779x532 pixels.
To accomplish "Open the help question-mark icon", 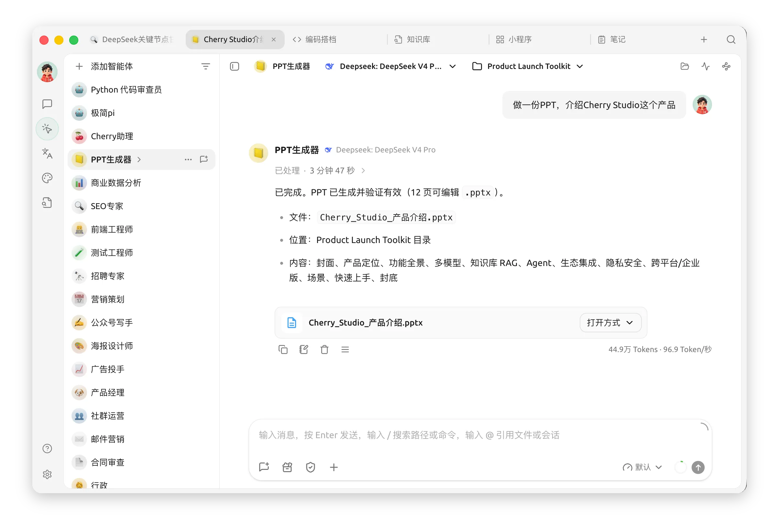I will click(x=47, y=449).
